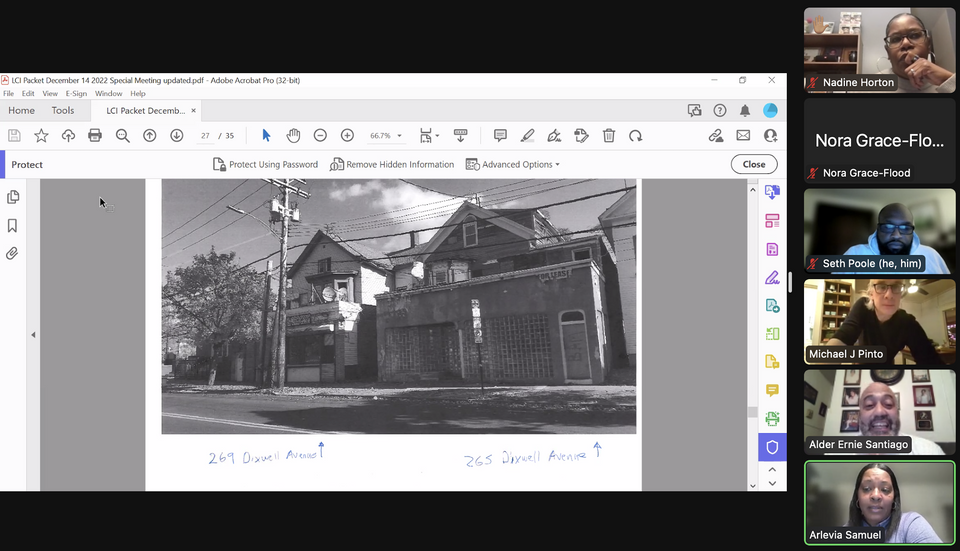Viewport: 960px width, 551px height.
Task: Go to the previous page arrow
Action: (x=149, y=136)
